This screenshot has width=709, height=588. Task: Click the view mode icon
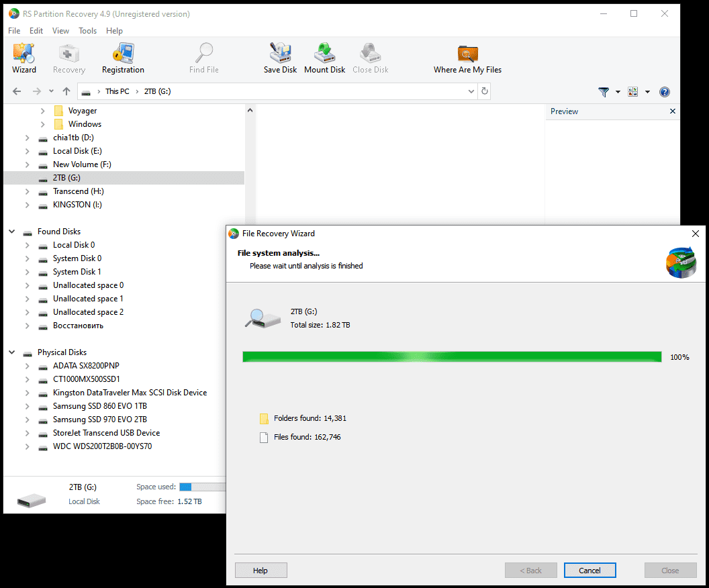632,92
